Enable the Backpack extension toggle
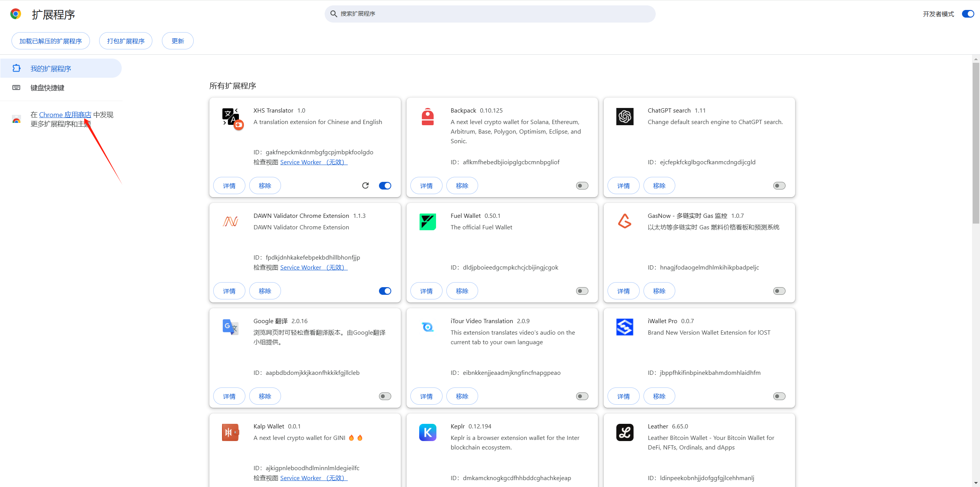 pyautogui.click(x=582, y=186)
